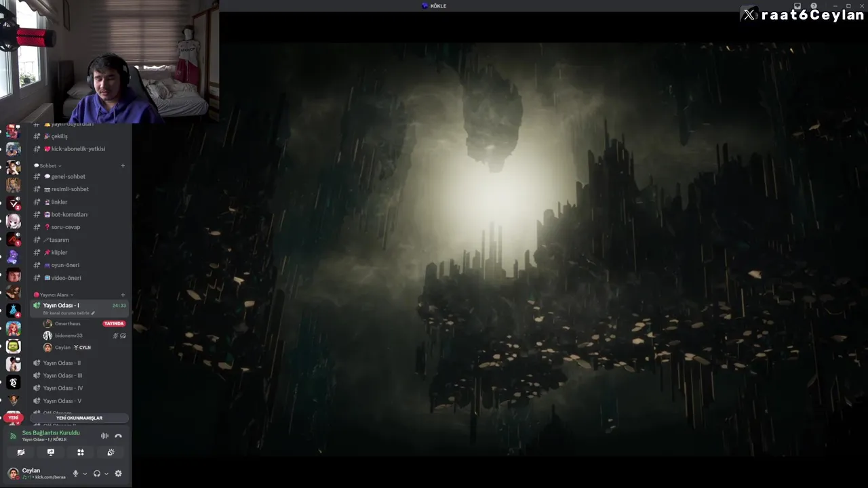Open the help icon in title bar
The height and width of the screenshot is (488, 868).
(814, 6)
